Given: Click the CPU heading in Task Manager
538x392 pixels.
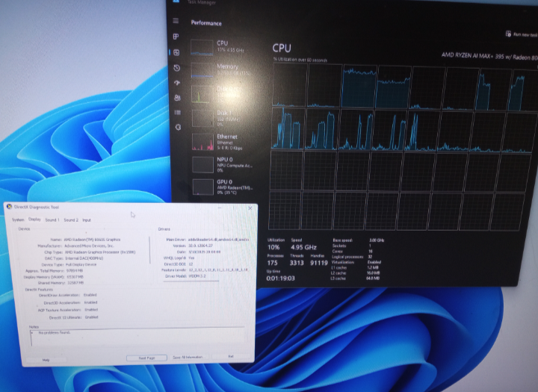Looking at the screenshot, I should pos(282,48).
